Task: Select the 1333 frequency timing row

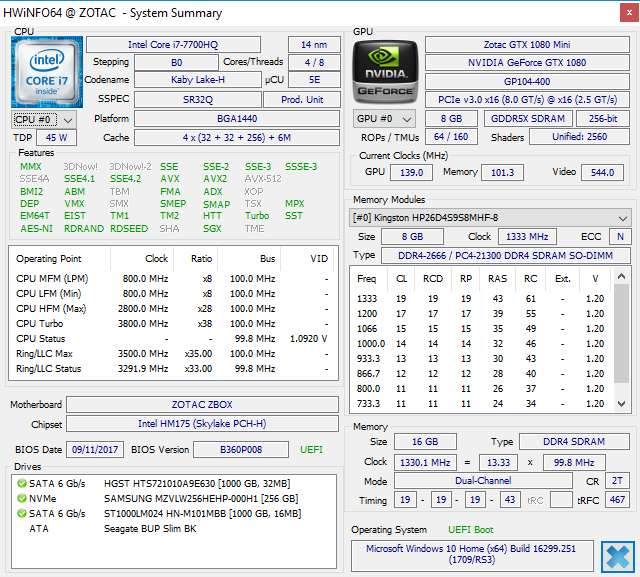Action: coord(482,299)
